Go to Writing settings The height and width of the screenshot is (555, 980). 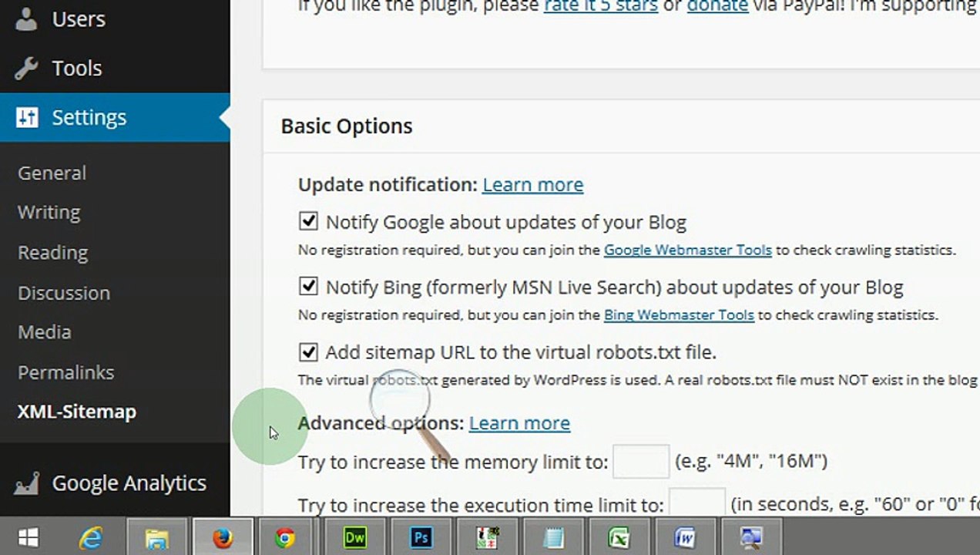(x=49, y=212)
